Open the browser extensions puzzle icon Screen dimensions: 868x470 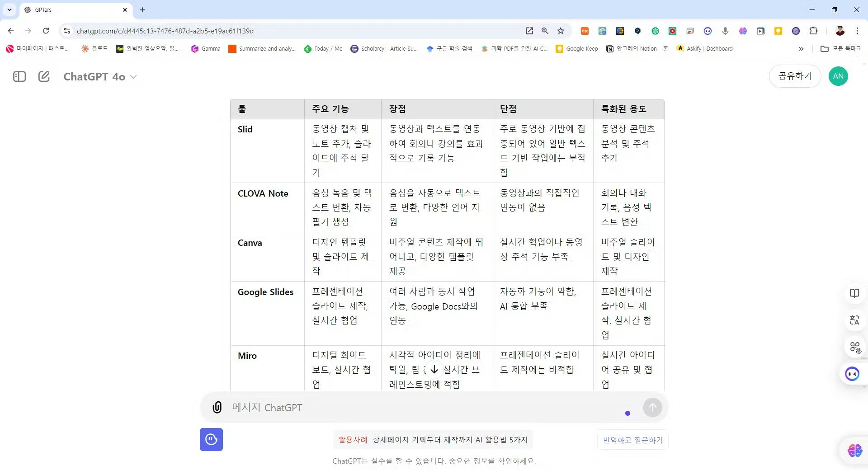pyautogui.click(x=813, y=31)
